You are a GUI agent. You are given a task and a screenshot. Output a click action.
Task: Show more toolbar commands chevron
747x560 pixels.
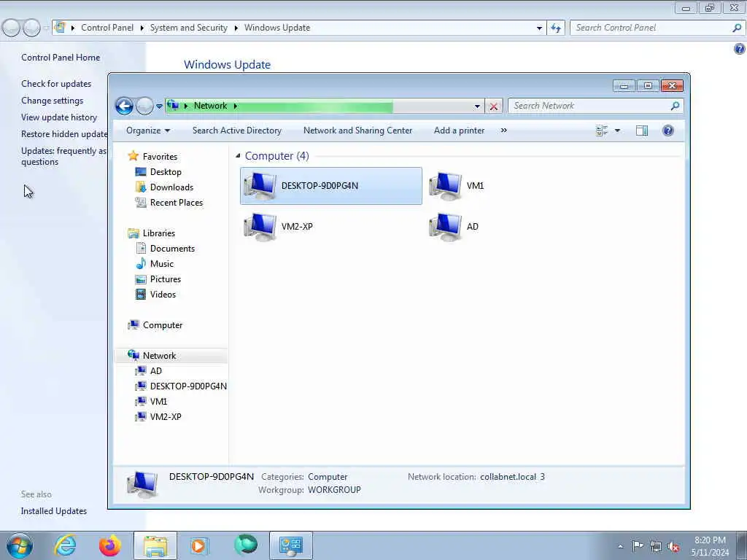[x=503, y=131]
